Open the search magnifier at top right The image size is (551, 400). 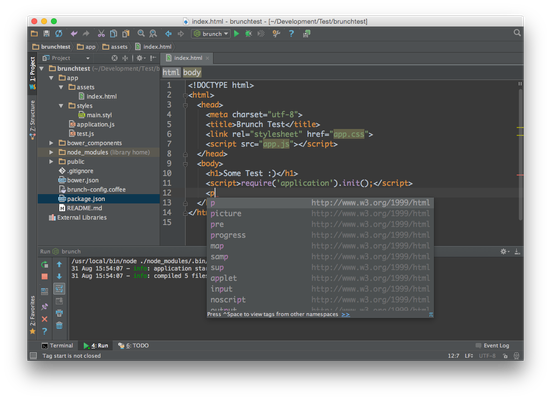517,33
